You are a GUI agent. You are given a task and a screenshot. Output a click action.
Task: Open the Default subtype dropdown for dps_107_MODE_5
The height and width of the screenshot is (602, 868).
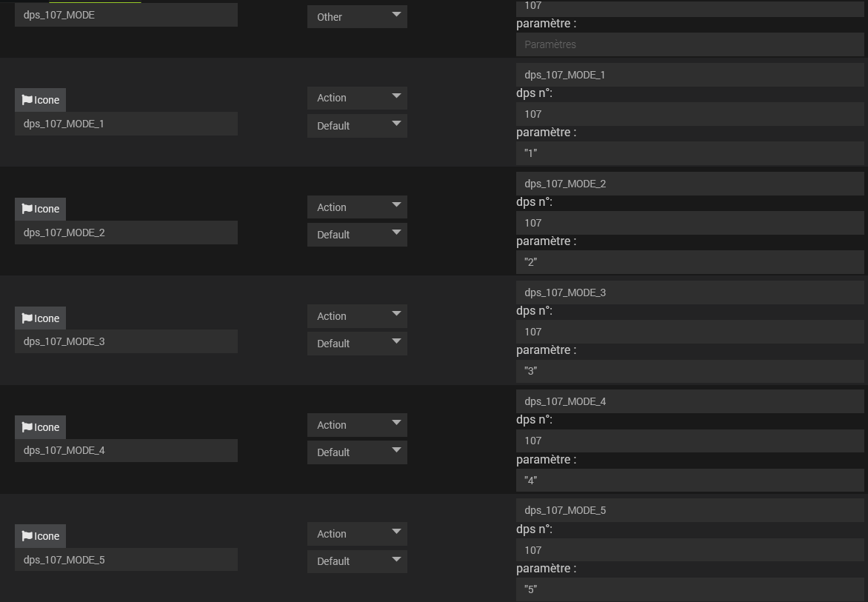(357, 561)
